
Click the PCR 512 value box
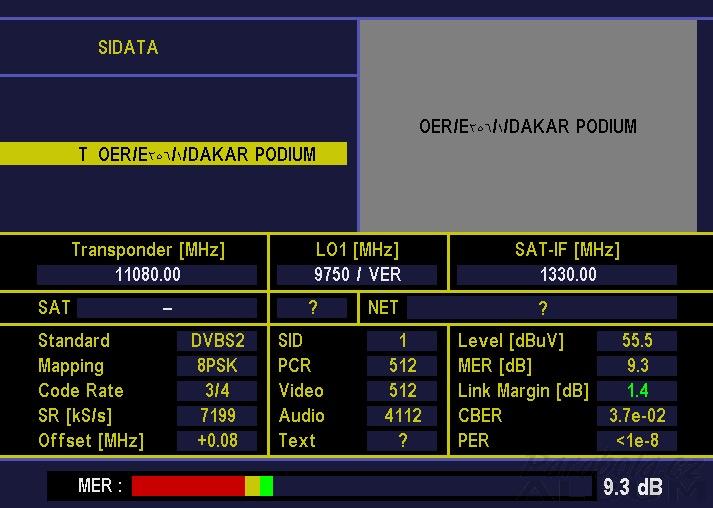[402, 366]
